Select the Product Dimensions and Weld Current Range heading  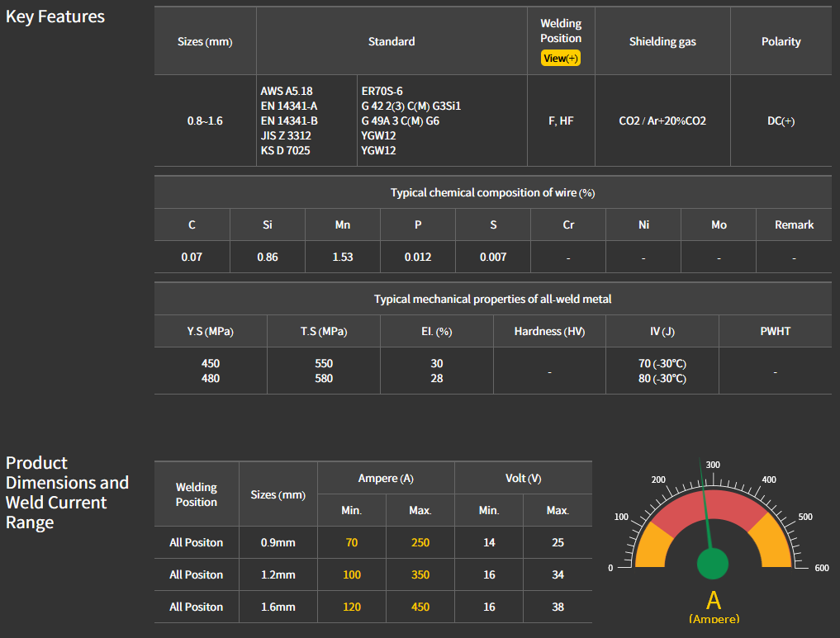pos(67,493)
